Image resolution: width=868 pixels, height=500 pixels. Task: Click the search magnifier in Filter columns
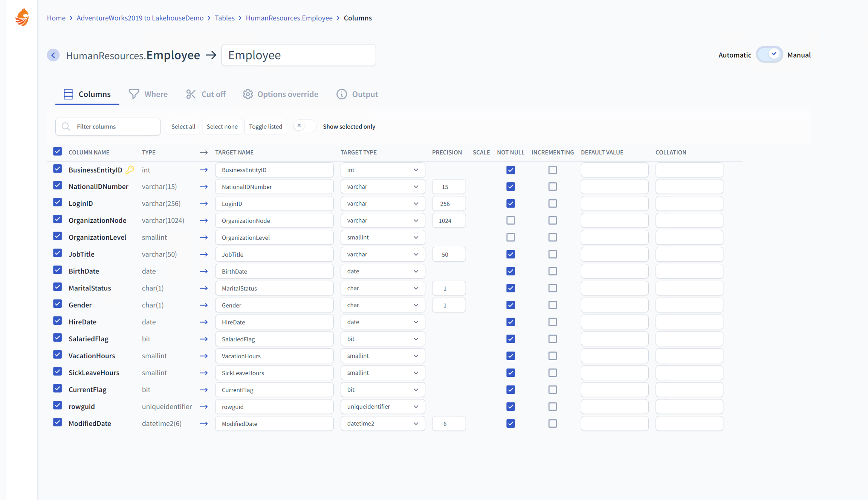(x=66, y=127)
